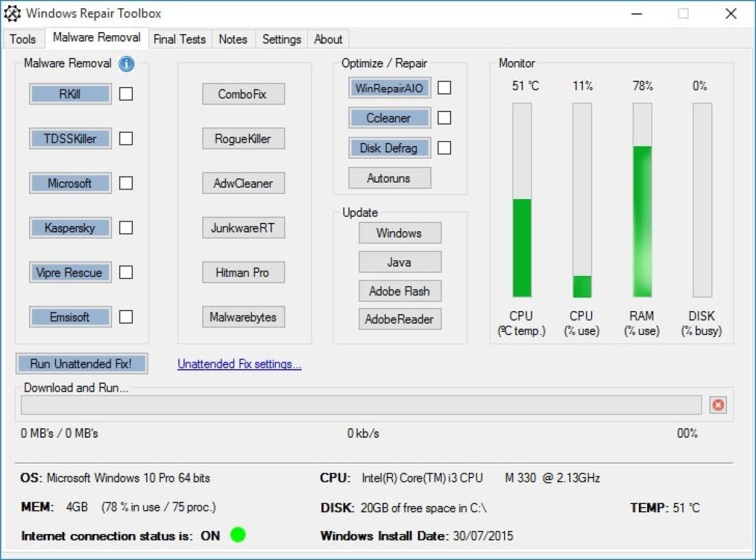Enable the RKill checkbox
Image resolution: width=756 pixels, height=560 pixels.
125,93
